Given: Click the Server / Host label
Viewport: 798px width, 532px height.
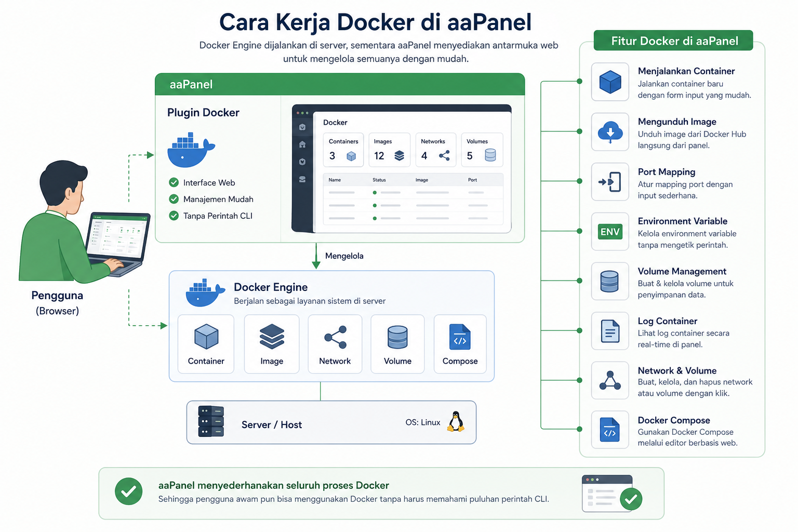Looking at the screenshot, I should pos(272,424).
